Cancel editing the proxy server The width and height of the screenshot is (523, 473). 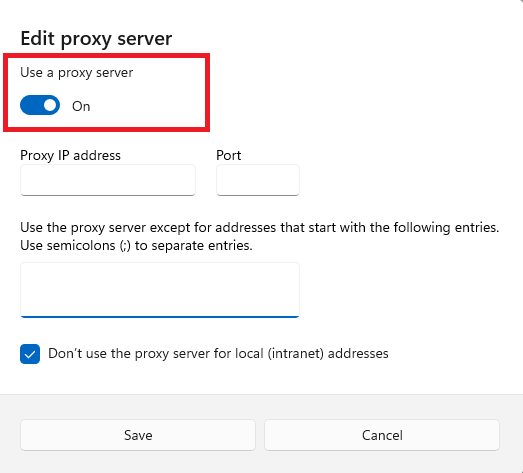pos(382,435)
